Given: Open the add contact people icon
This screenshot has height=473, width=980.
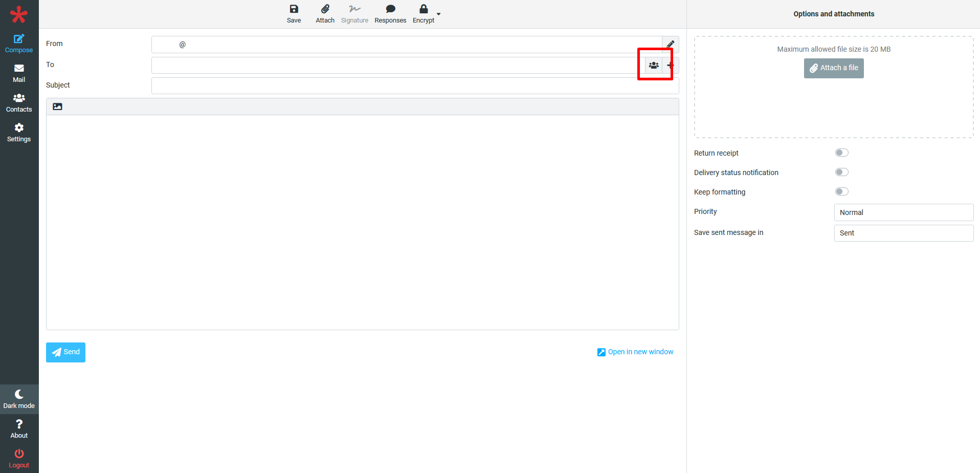Looking at the screenshot, I should (x=654, y=66).
